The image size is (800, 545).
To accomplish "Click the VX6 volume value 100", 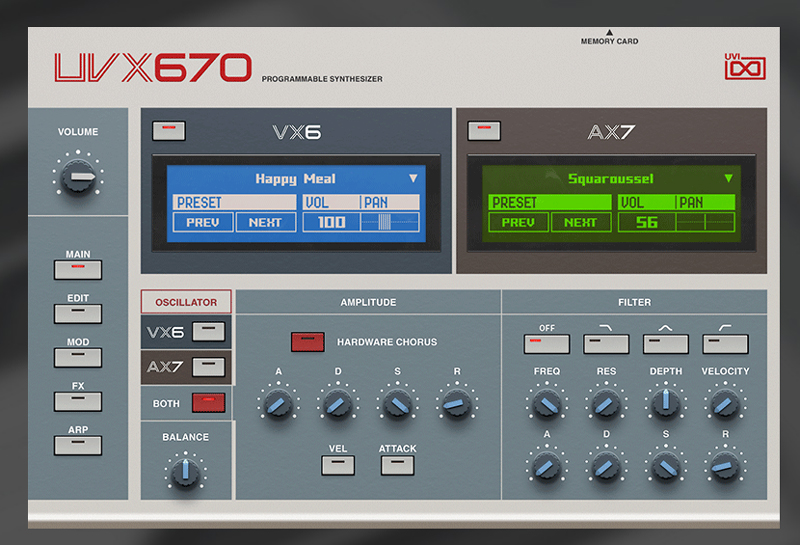I will tap(332, 222).
